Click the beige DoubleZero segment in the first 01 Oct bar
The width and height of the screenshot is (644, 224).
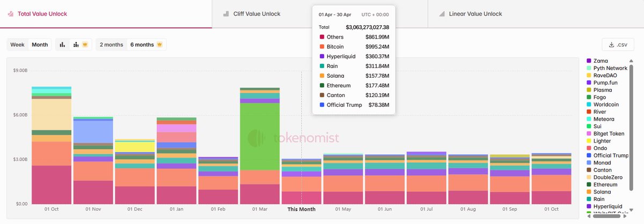coord(51,114)
